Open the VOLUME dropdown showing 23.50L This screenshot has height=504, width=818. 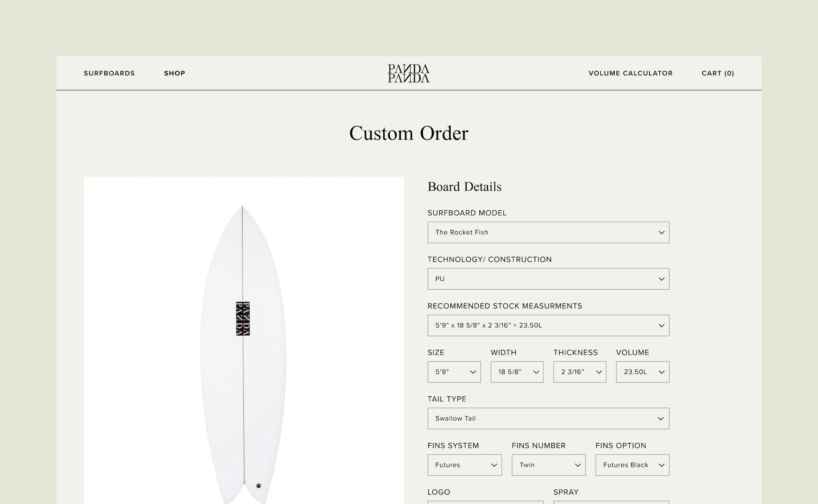642,372
